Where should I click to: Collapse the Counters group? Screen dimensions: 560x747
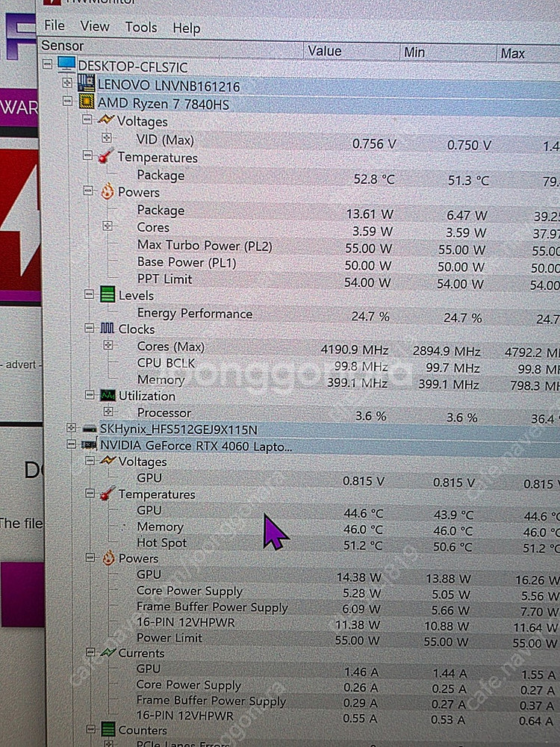pos(90,729)
